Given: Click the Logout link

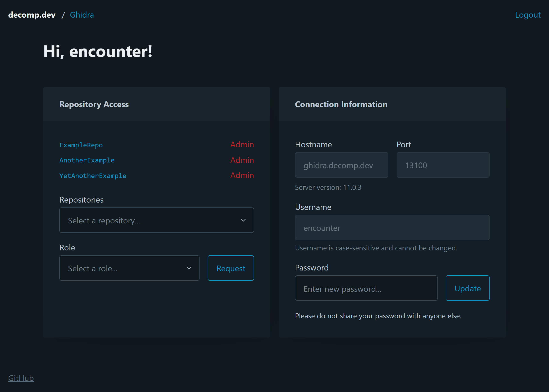Looking at the screenshot, I should (527, 15).
